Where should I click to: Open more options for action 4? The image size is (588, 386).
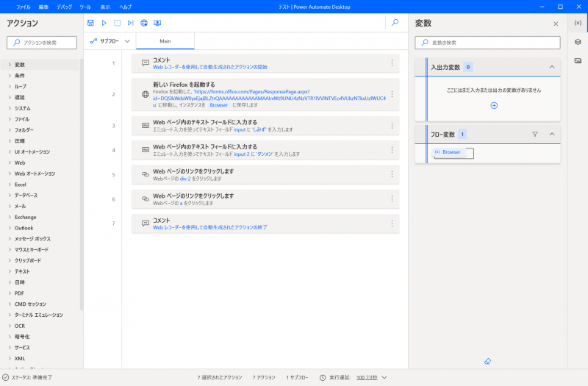tap(392, 150)
